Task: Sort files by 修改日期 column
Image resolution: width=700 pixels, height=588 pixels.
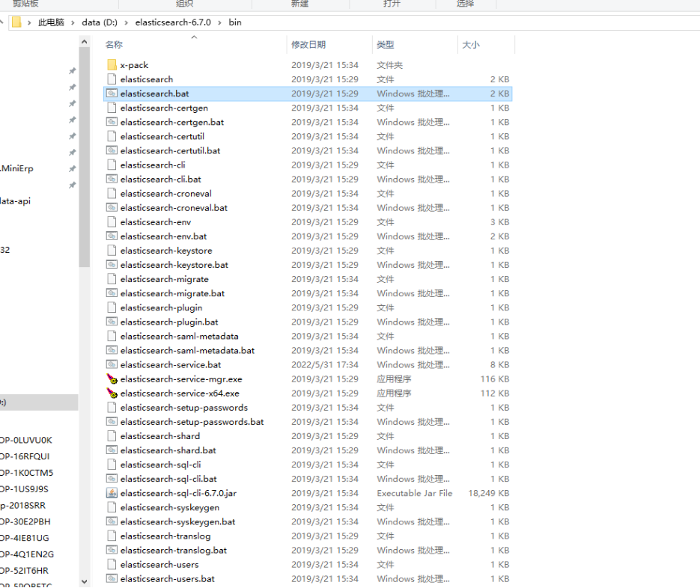Action: tap(308, 45)
